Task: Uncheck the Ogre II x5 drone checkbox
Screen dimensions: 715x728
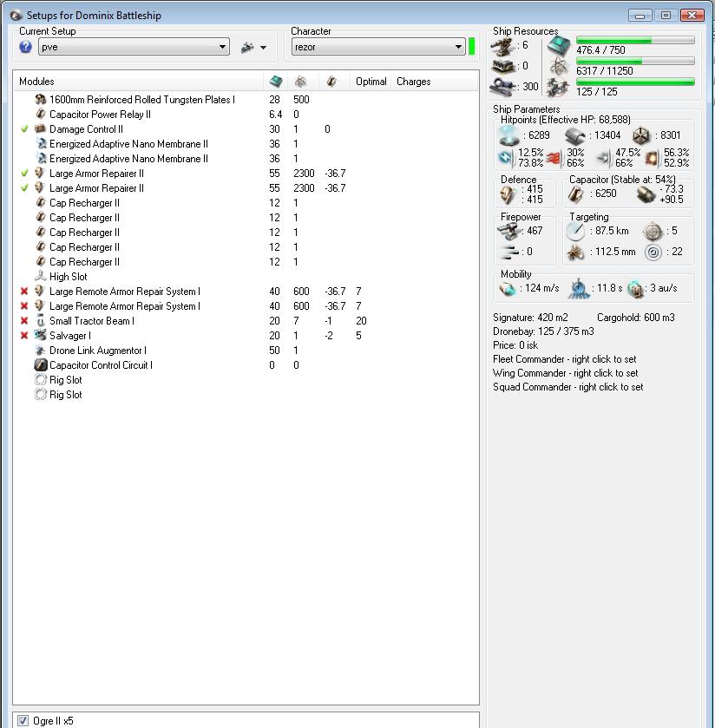Action: point(23,720)
